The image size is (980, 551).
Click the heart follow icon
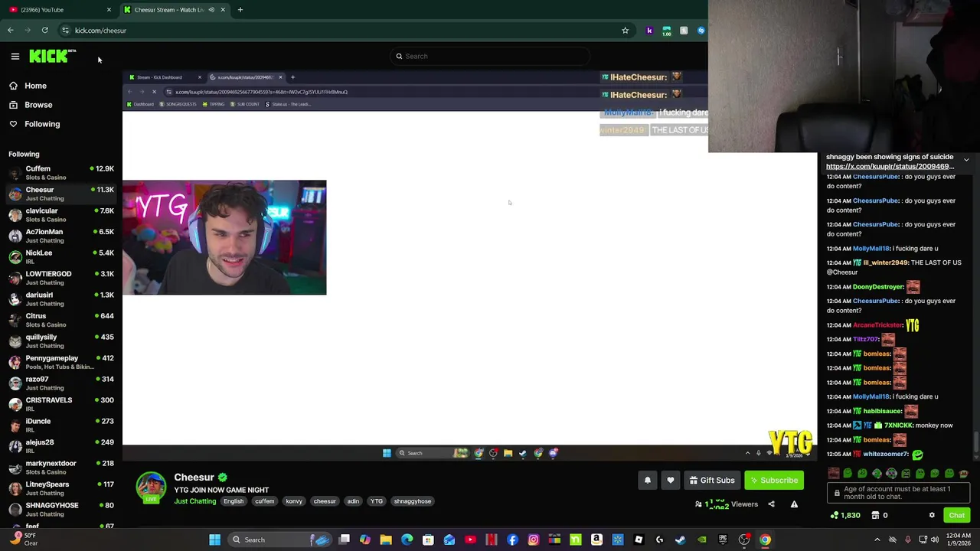(x=671, y=481)
